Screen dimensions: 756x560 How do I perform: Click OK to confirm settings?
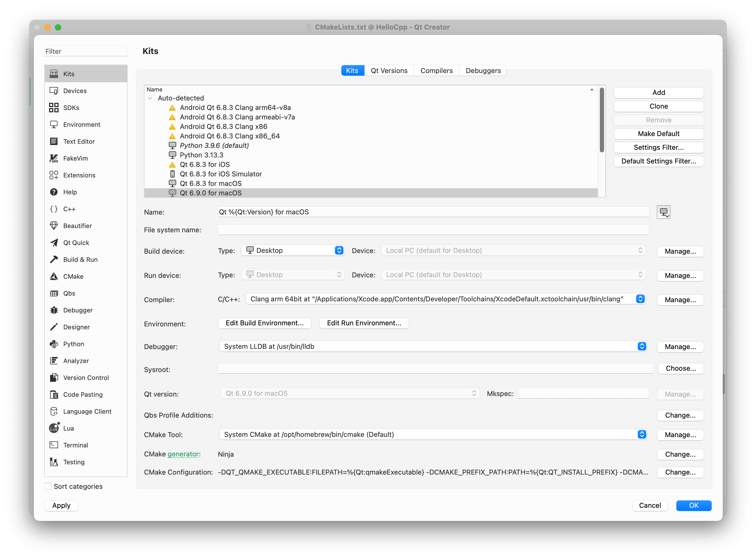(693, 505)
